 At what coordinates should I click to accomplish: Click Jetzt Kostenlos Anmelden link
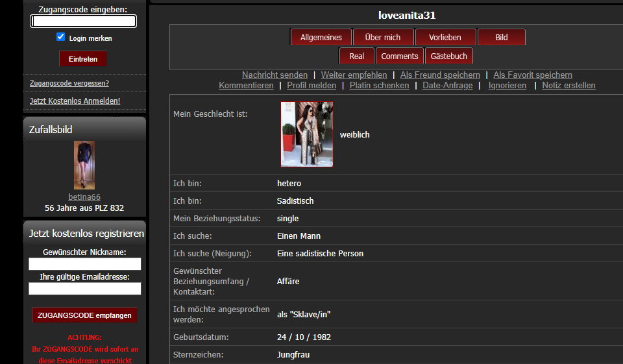[x=75, y=101]
